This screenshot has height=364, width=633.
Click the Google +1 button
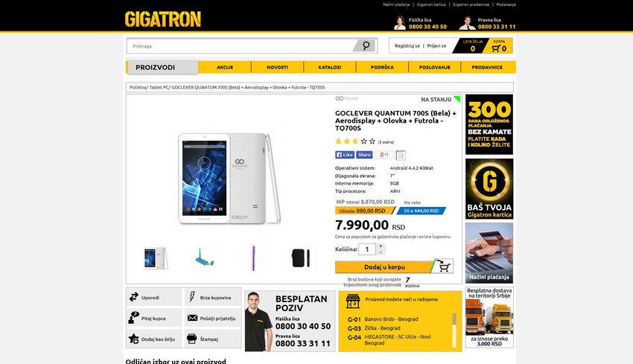(384, 155)
